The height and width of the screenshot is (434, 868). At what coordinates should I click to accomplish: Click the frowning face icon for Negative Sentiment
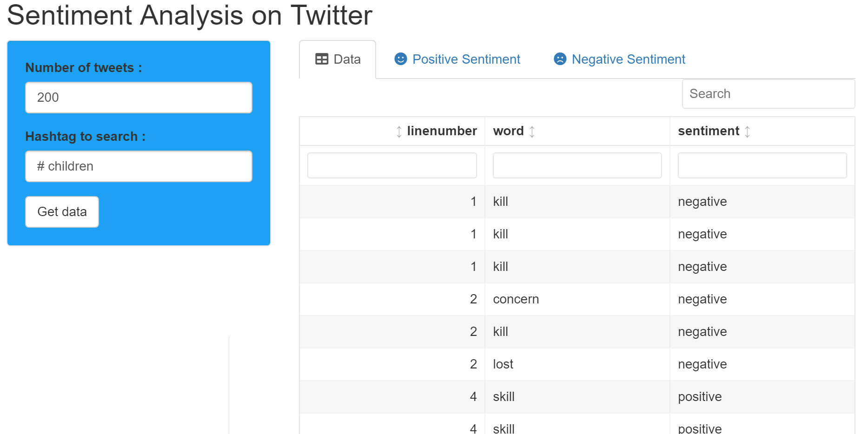point(560,59)
